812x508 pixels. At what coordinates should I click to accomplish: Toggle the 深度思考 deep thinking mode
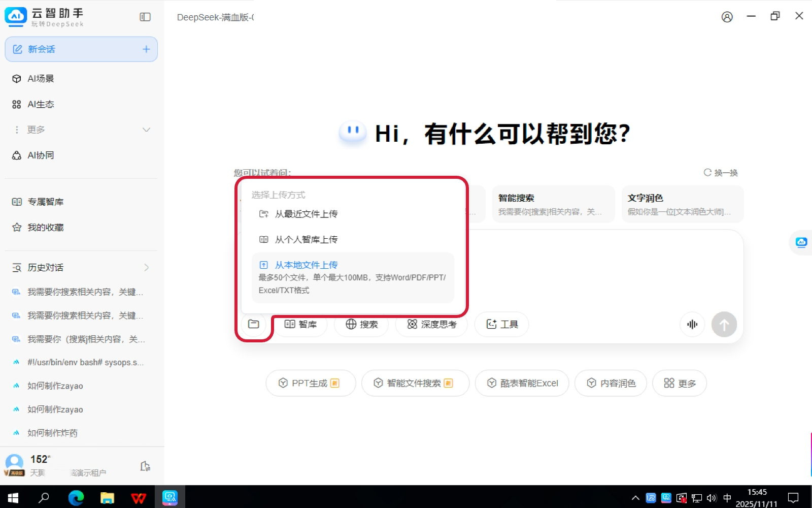[x=432, y=324]
